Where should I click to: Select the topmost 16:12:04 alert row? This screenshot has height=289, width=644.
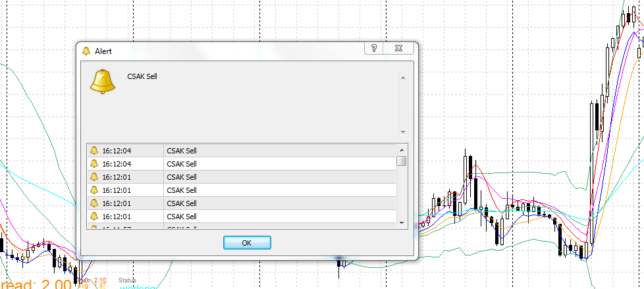[x=242, y=151]
